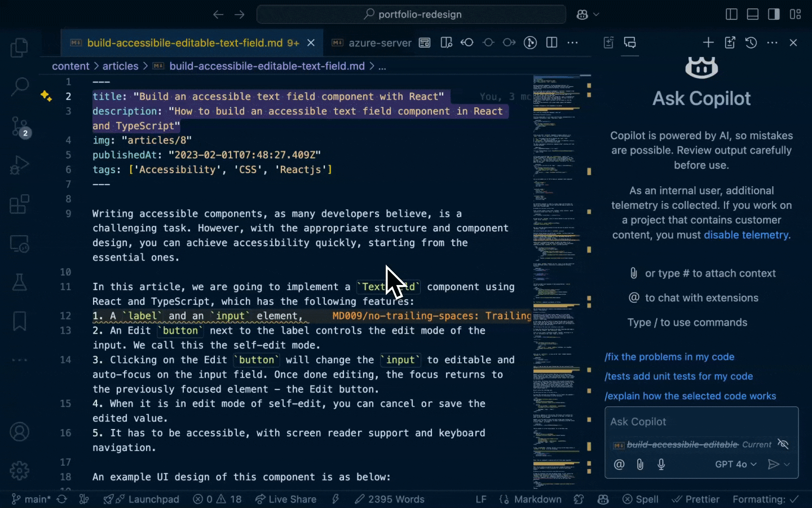812x508 pixels.
Task: Open the Testing flask view
Action: tap(19, 282)
